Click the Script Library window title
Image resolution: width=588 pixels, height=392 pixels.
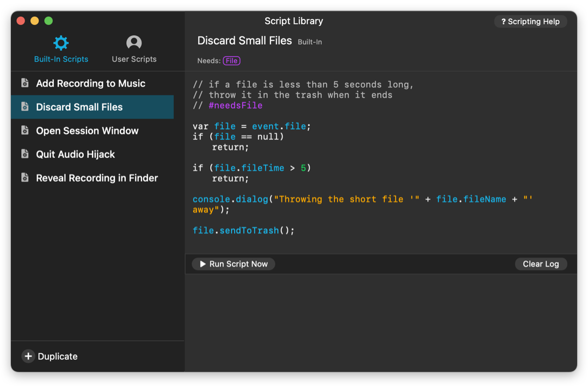[293, 21]
